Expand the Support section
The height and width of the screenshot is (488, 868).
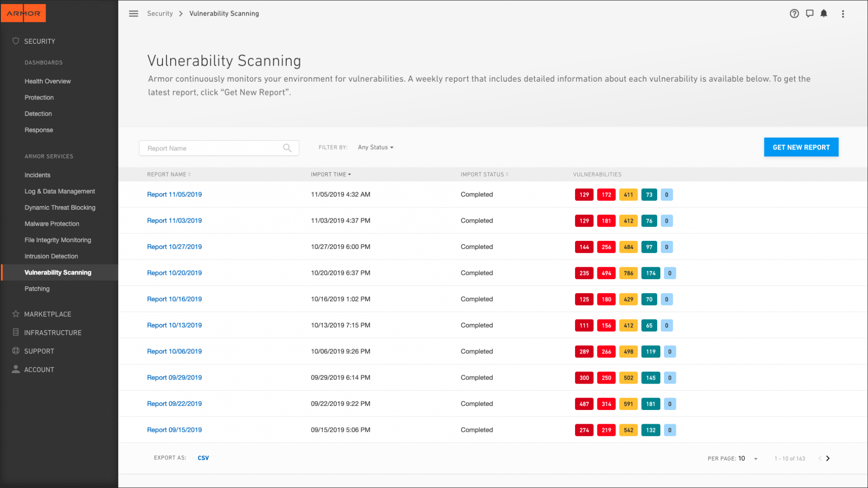click(39, 351)
